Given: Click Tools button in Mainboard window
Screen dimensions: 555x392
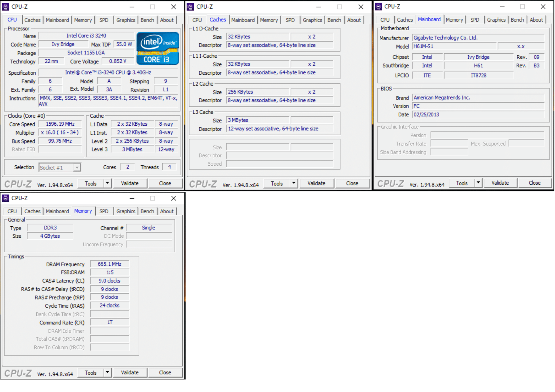Looking at the screenshot, I should click(x=462, y=183).
